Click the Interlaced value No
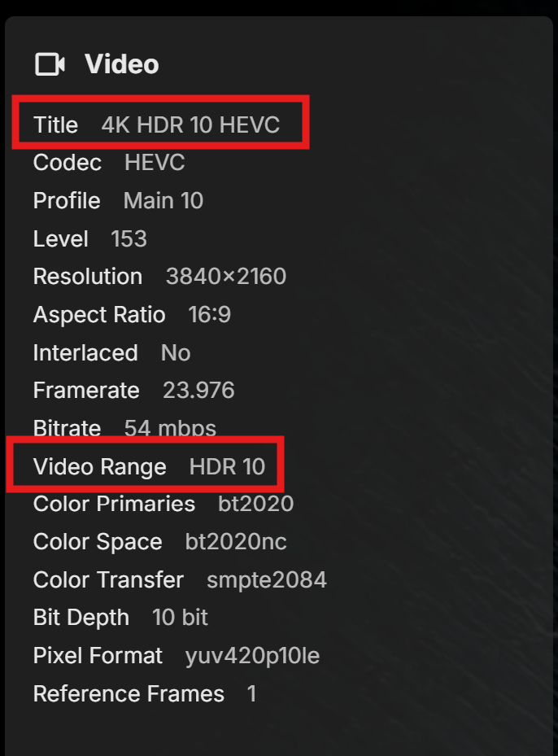The width and height of the screenshot is (558, 756). (x=176, y=352)
